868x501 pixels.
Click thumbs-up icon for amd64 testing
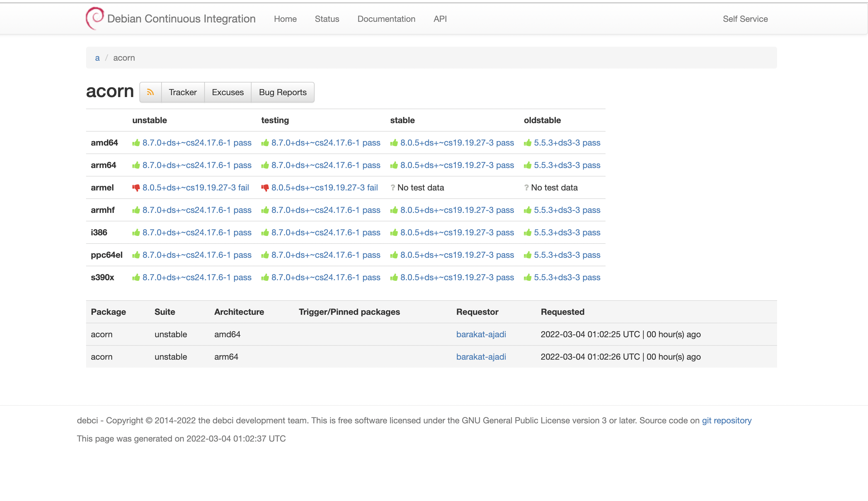pos(265,143)
